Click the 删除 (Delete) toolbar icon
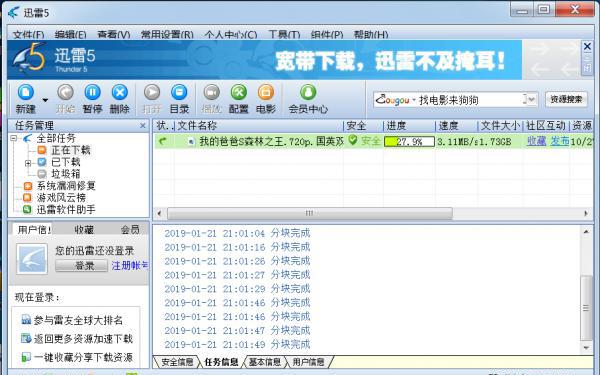Viewport: 600px width, 375px height. point(119,93)
